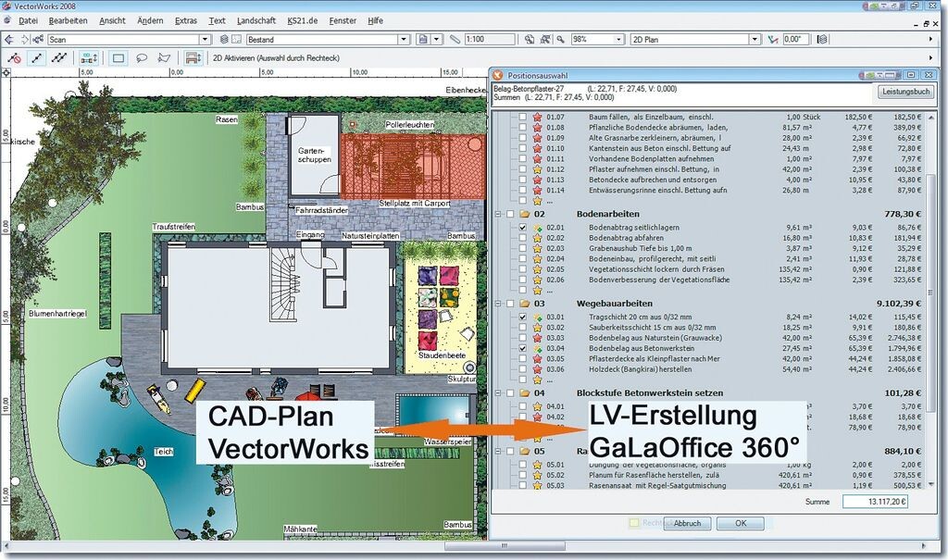The height and width of the screenshot is (560, 948).
Task: Click the magnifier zoom icon before 98%
Action: [x=561, y=39]
